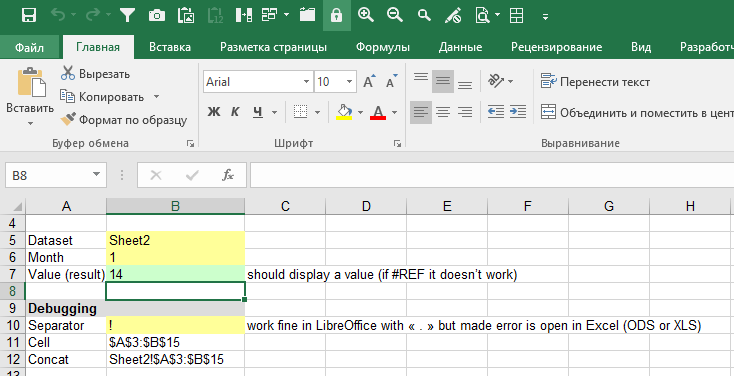Switch to the Данные tab
Screen dimensions: 734x376
[460, 47]
